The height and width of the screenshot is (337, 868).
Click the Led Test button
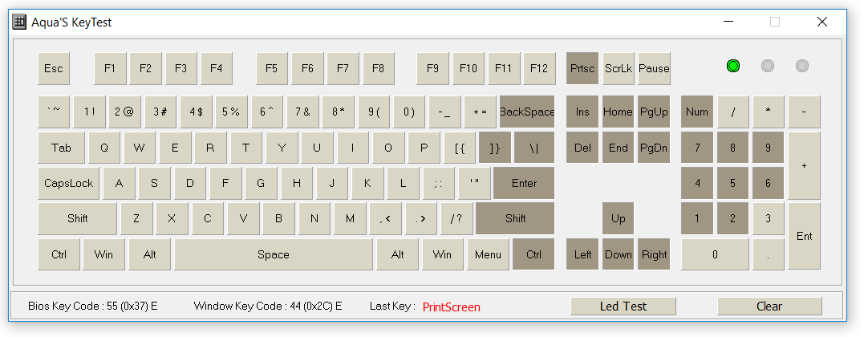pos(623,306)
